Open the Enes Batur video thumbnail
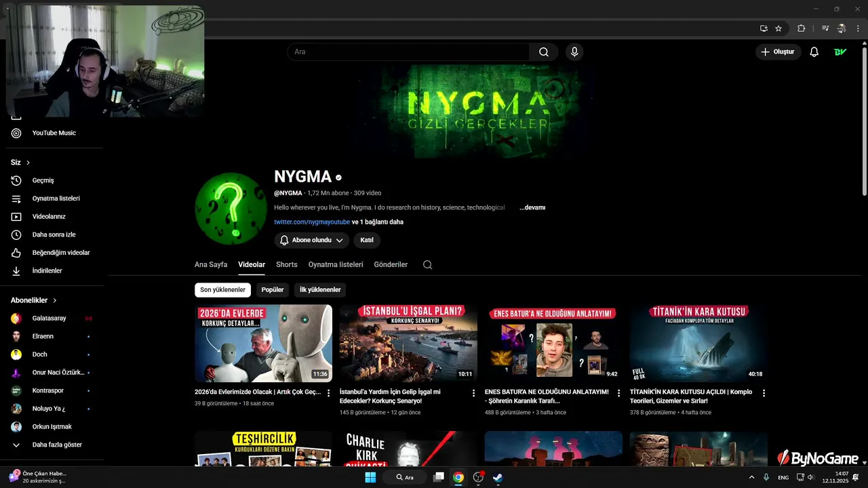 pyautogui.click(x=553, y=343)
